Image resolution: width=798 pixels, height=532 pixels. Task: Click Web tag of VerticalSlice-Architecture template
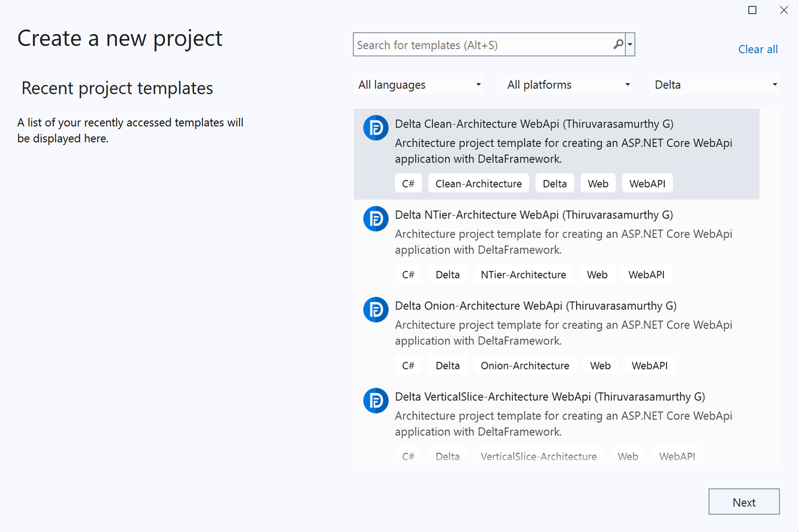[628, 456]
